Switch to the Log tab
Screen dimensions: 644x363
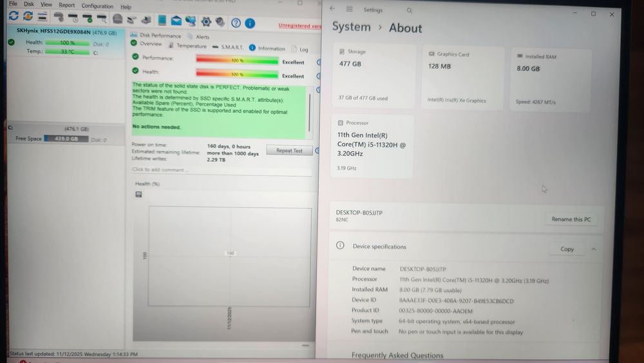click(300, 50)
